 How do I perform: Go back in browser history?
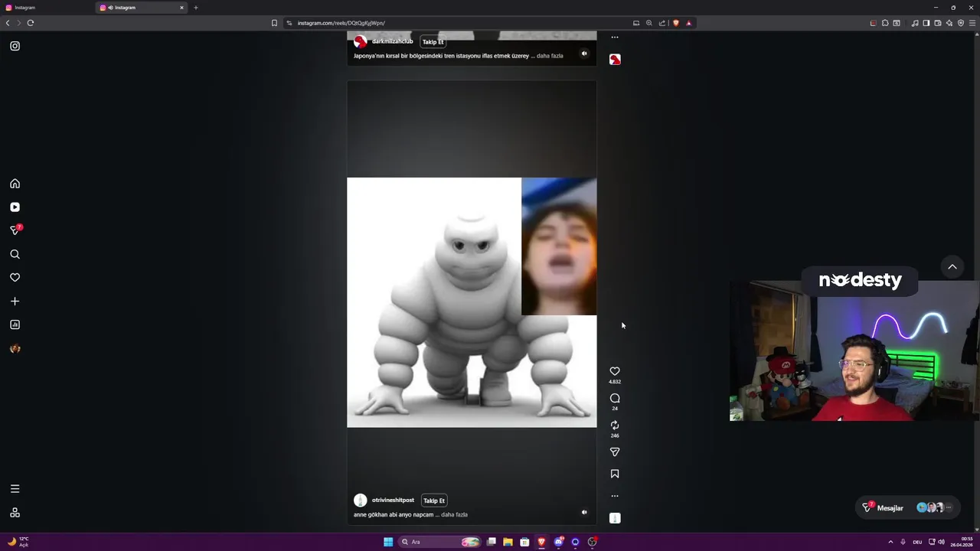coord(8,23)
